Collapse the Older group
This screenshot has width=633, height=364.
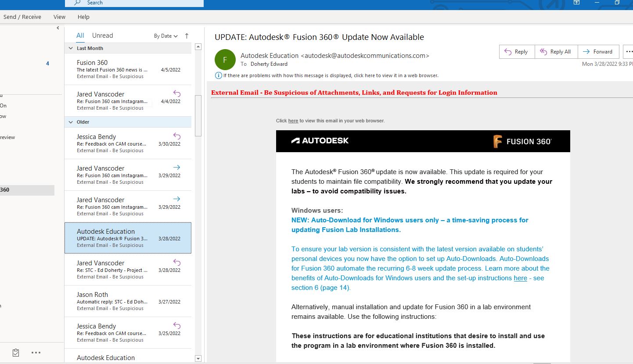click(71, 122)
